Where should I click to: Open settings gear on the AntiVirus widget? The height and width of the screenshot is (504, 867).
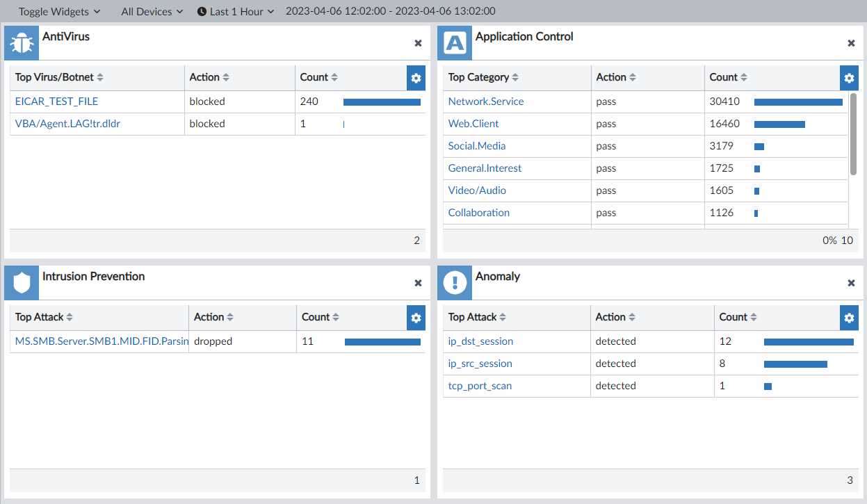coord(415,78)
